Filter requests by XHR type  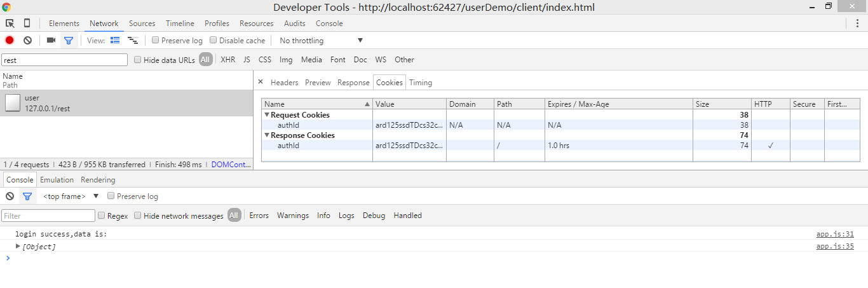tap(227, 60)
